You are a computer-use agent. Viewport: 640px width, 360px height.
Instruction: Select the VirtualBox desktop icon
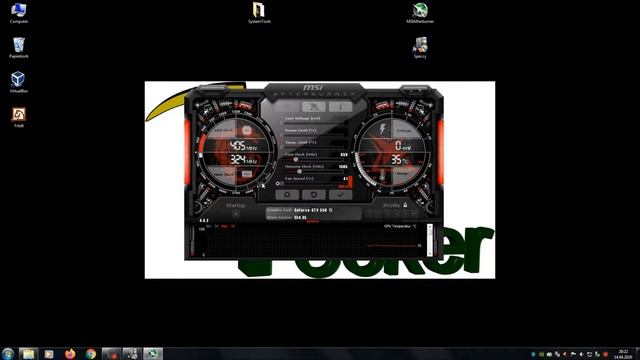click(18, 82)
